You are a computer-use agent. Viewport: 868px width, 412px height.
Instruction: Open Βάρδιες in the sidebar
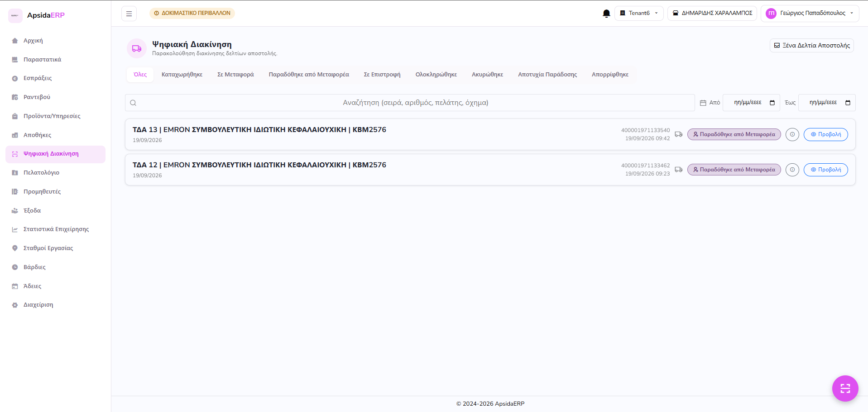55,267
